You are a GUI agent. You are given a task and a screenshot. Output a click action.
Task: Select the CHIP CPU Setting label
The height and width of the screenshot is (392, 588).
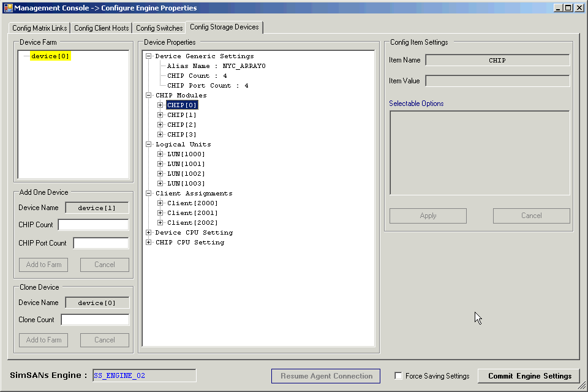tap(190, 243)
